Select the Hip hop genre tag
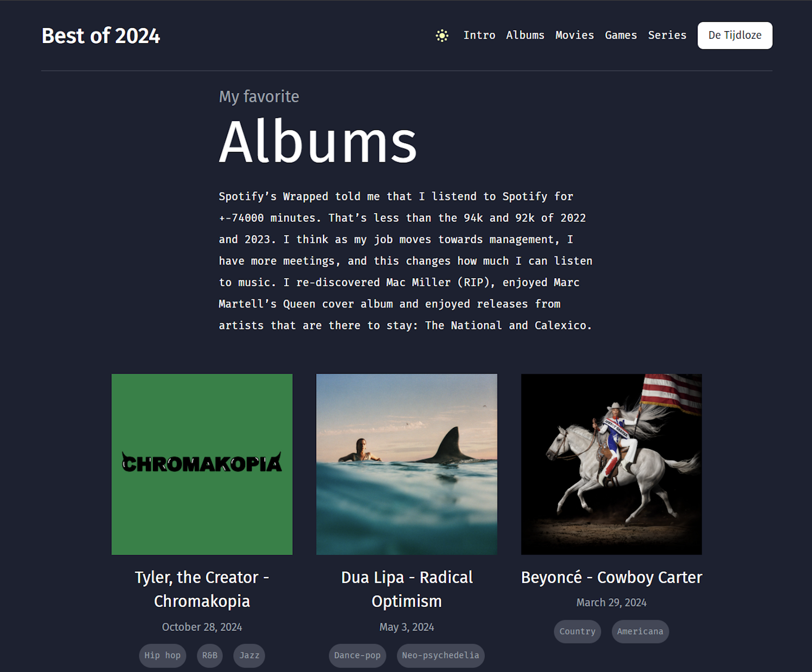Image resolution: width=812 pixels, height=672 pixels. (162, 655)
